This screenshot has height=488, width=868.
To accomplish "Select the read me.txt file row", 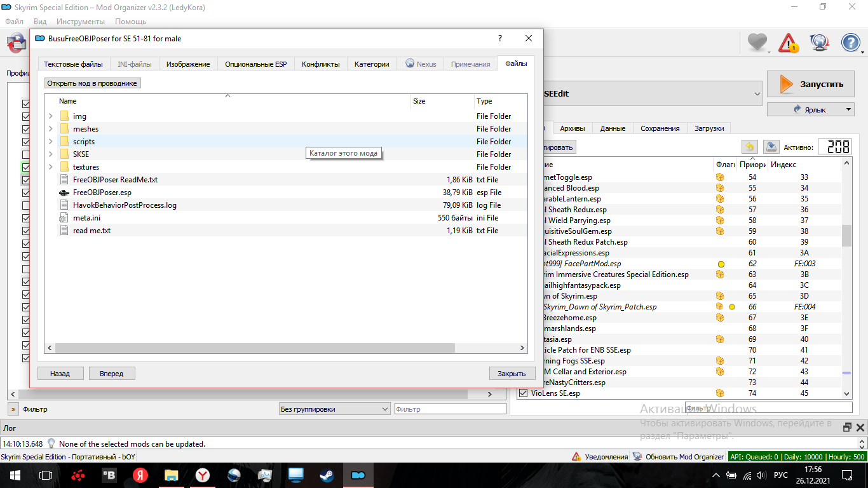I will coord(286,231).
